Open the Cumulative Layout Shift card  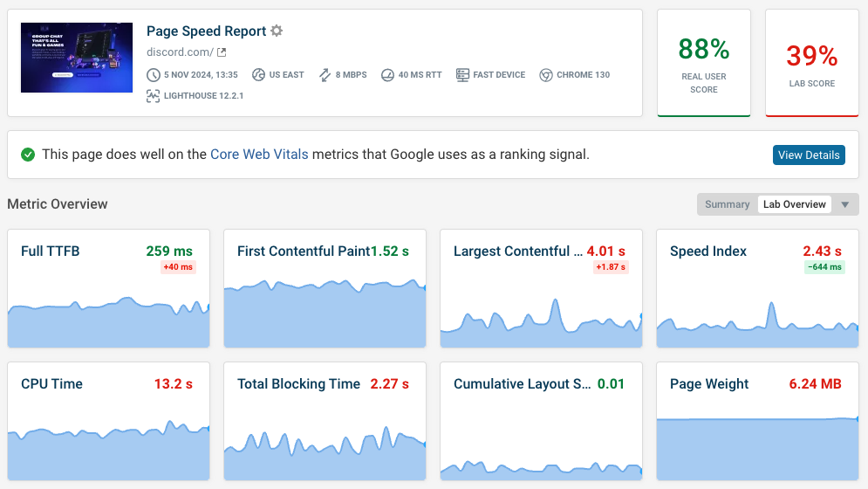[541, 422]
